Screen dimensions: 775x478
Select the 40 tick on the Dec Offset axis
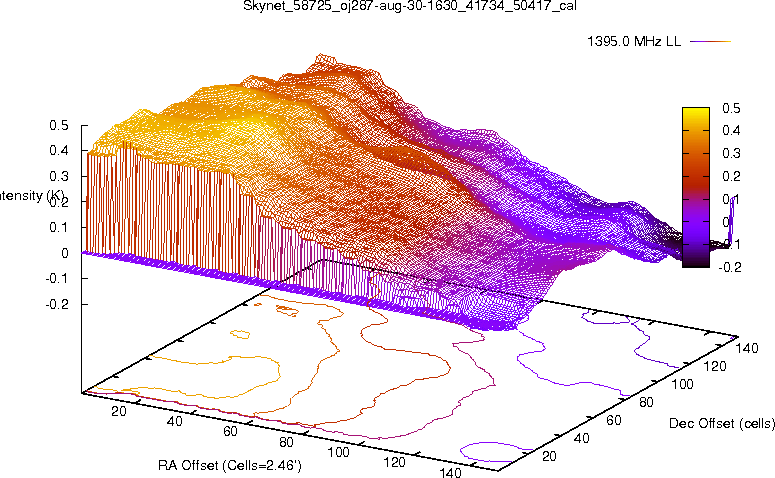(581, 438)
